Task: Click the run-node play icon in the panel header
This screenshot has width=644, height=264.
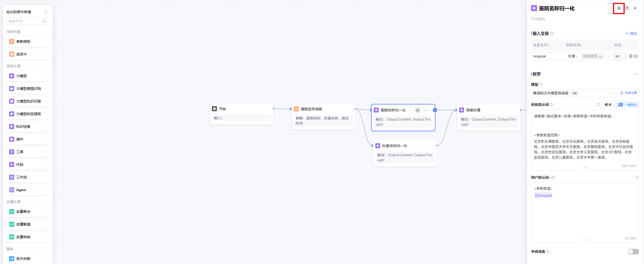Action: point(619,8)
